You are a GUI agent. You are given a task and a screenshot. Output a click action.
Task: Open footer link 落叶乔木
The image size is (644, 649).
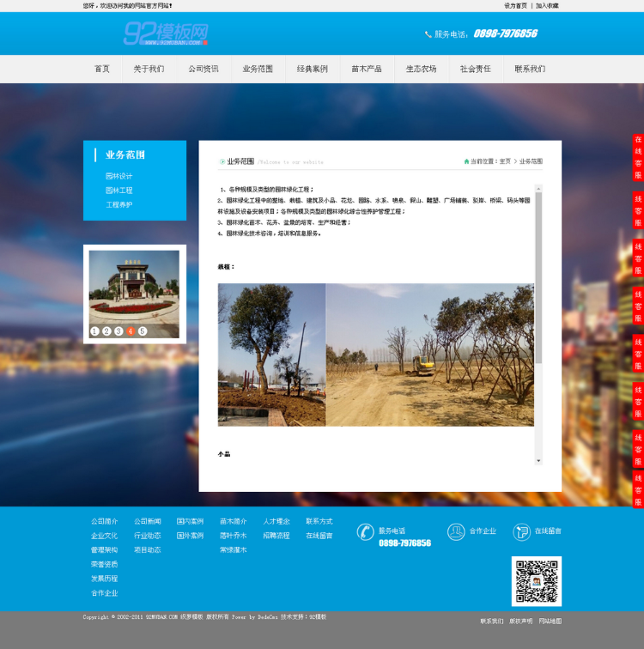pos(233,536)
